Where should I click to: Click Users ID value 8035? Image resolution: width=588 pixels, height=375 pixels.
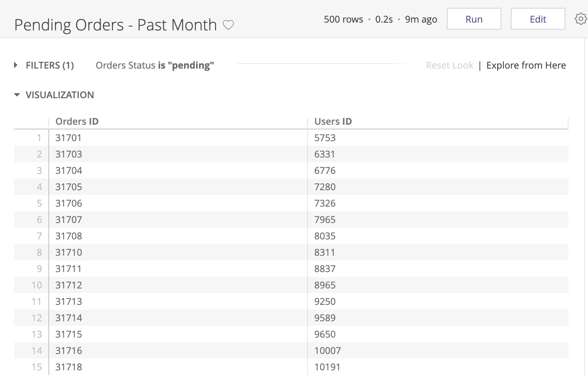[325, 236]
